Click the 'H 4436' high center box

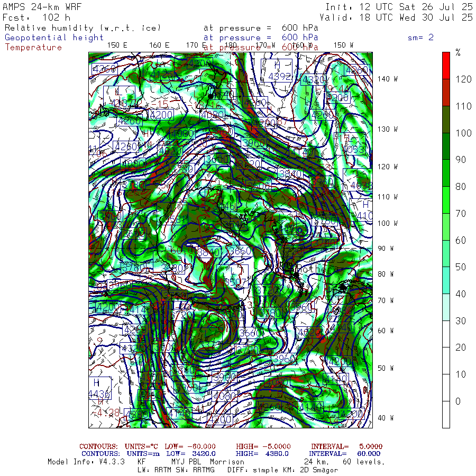click(x=99, y=388)
